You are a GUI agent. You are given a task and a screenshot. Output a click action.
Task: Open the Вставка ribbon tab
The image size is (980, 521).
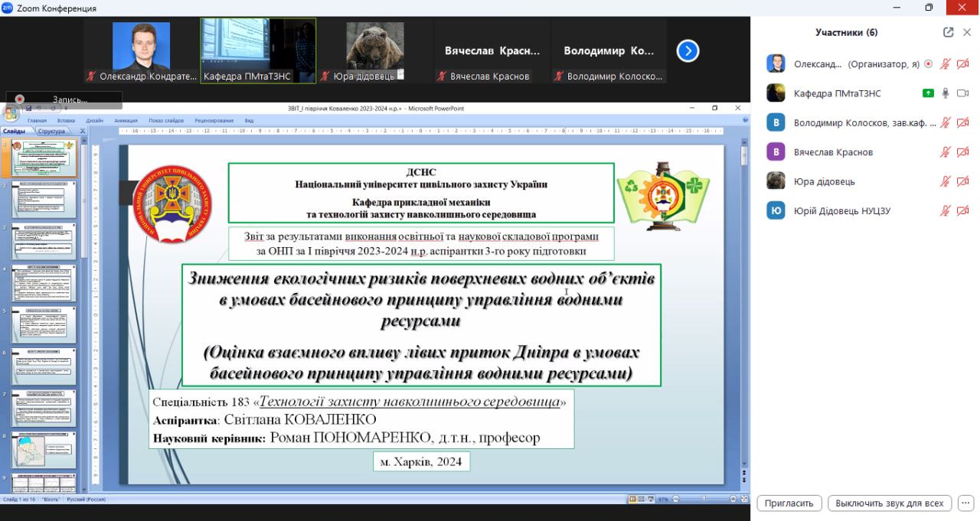tap(66, 121)
